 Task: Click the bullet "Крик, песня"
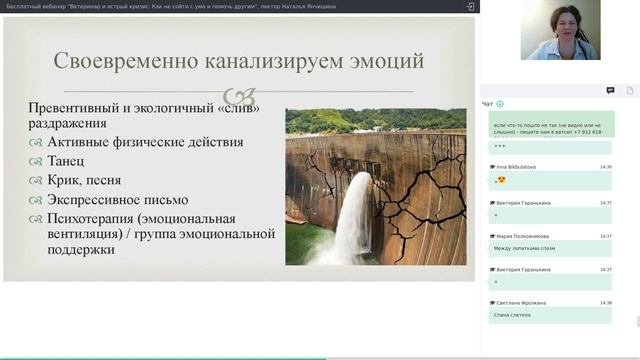(84, 180)
